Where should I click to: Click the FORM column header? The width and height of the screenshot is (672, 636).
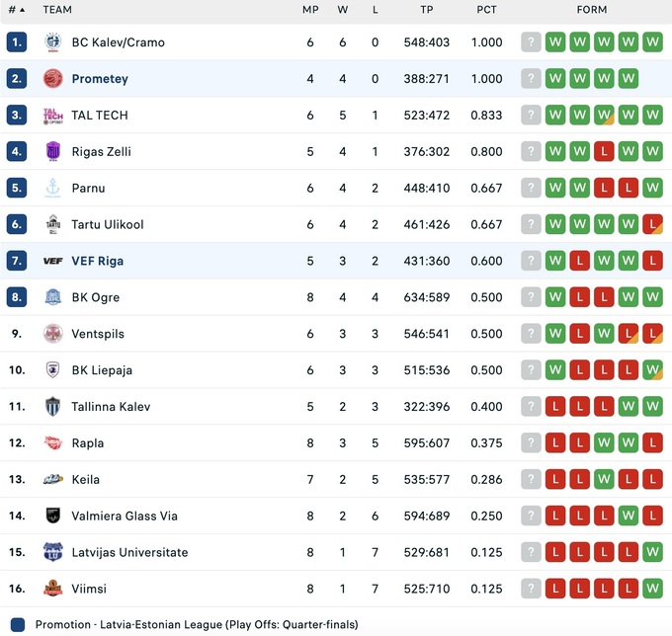[592, 10]
